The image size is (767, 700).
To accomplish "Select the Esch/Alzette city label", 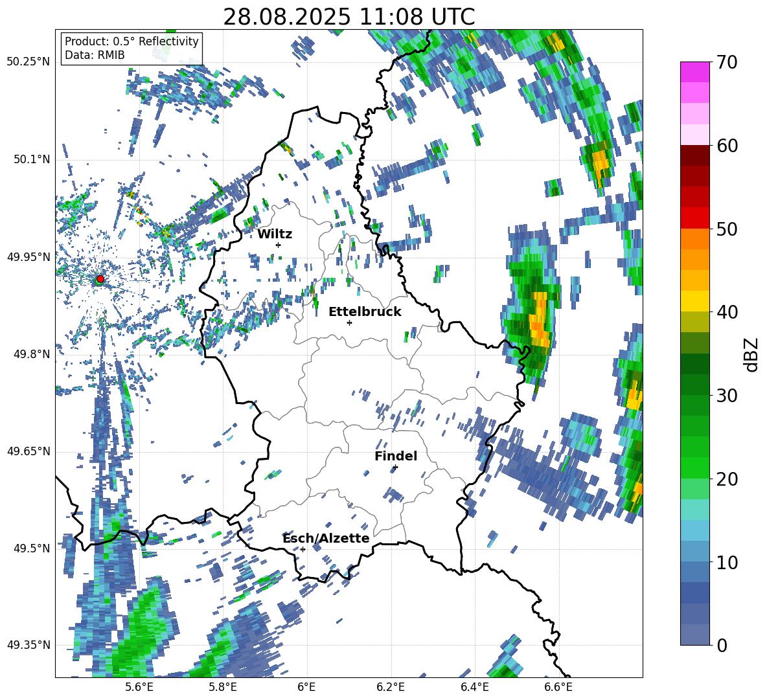I will click(326, 538).
